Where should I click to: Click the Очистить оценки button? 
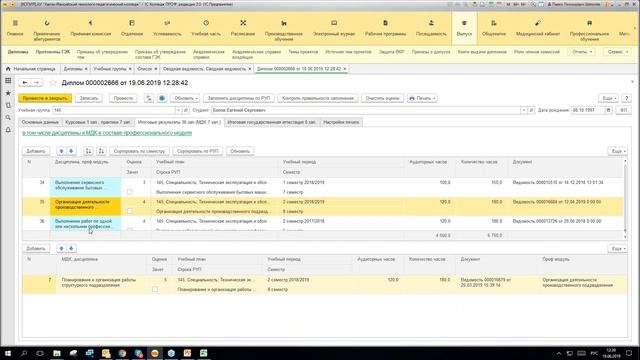click(382, 98)
